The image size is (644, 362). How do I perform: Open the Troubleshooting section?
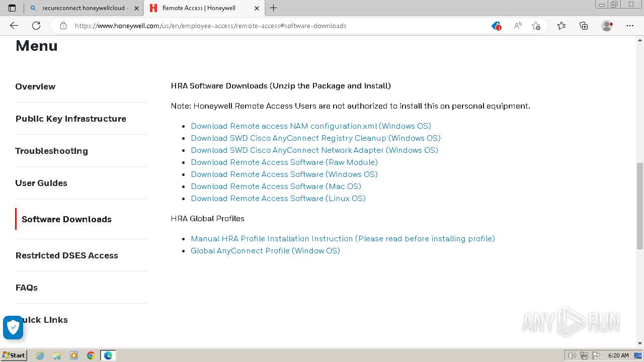pos(52,151)
